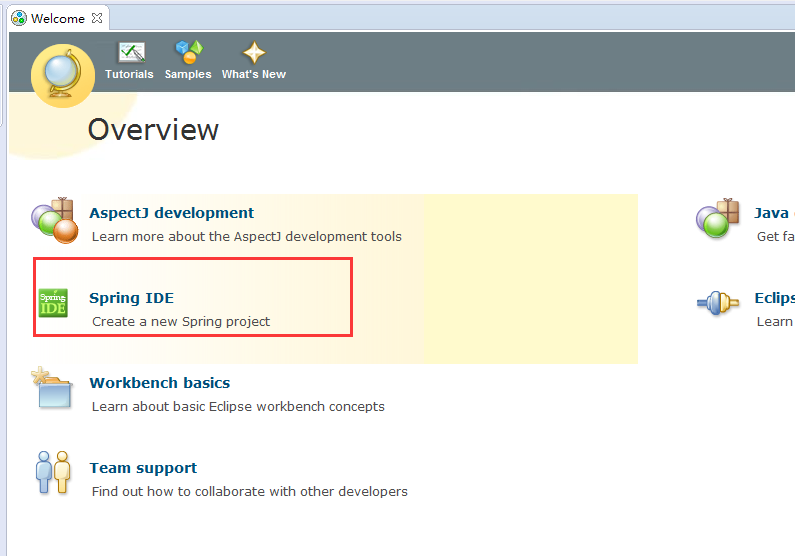This screenshot has height=556, width=795.
Task: Click the Tutorials label in header
Action: (x=129, y=74)
